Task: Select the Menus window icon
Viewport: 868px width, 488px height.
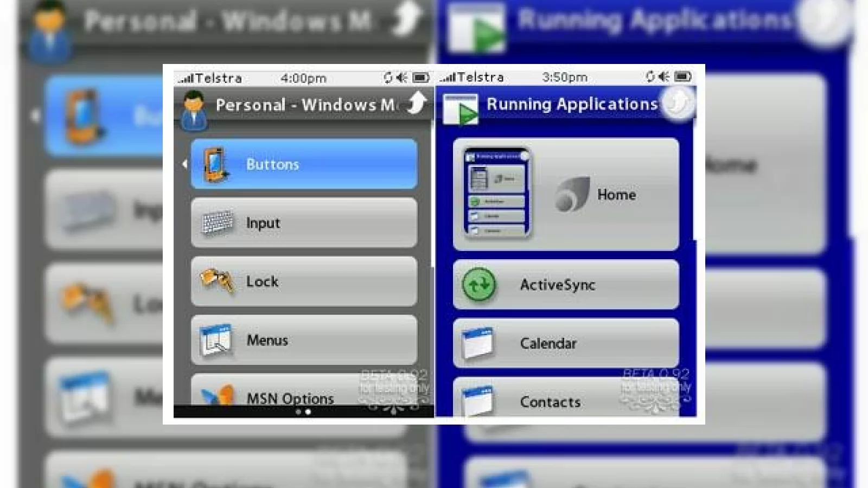Action: pyautogui.click(x=215, y=340)
